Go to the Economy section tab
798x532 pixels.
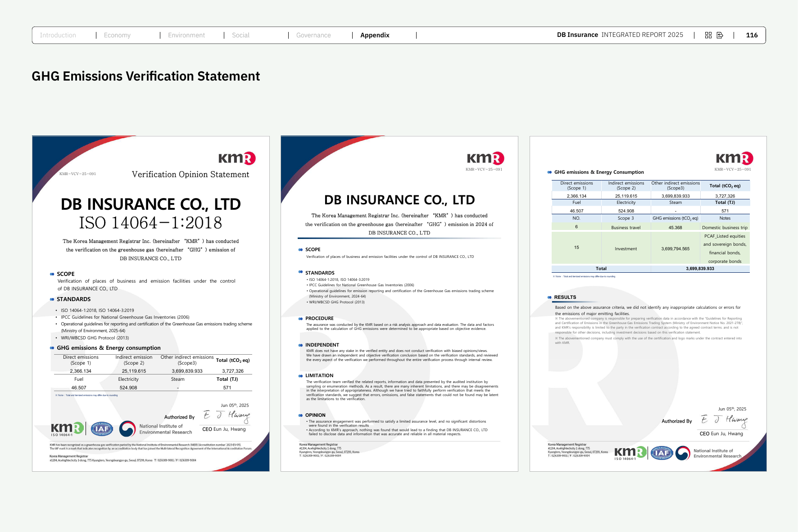(117, 35)
